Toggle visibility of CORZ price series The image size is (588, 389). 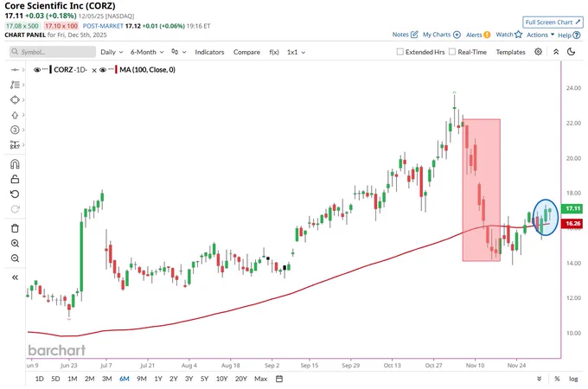36,70
